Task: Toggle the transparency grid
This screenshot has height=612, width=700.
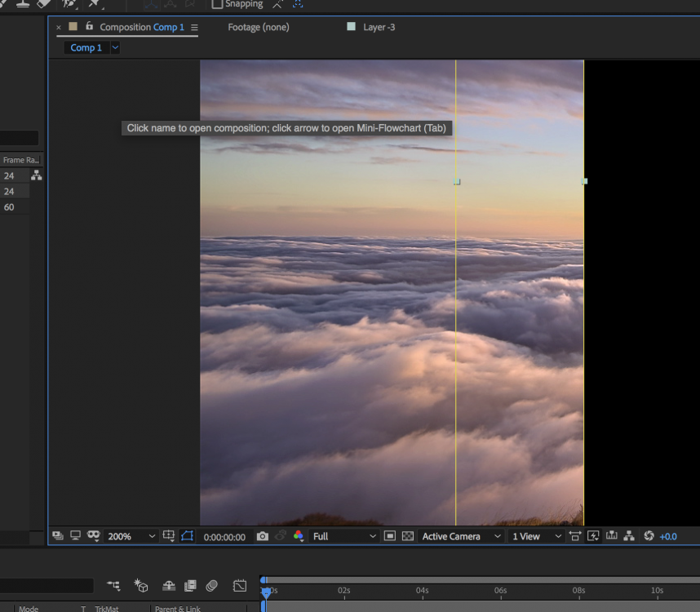Action: (x=408, y=536)
